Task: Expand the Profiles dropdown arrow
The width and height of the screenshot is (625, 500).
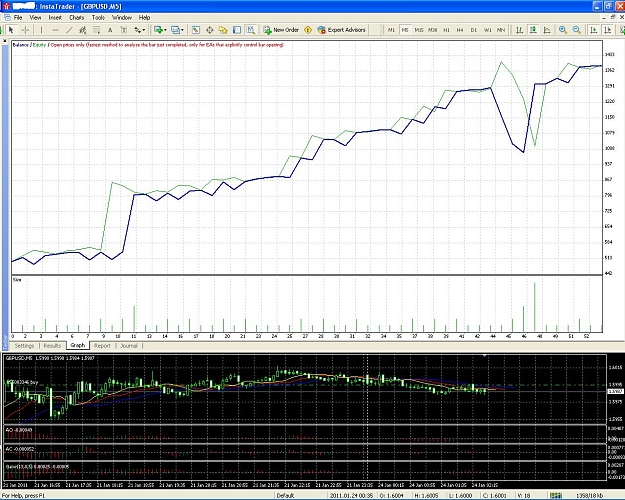Action: click(183, 30)
